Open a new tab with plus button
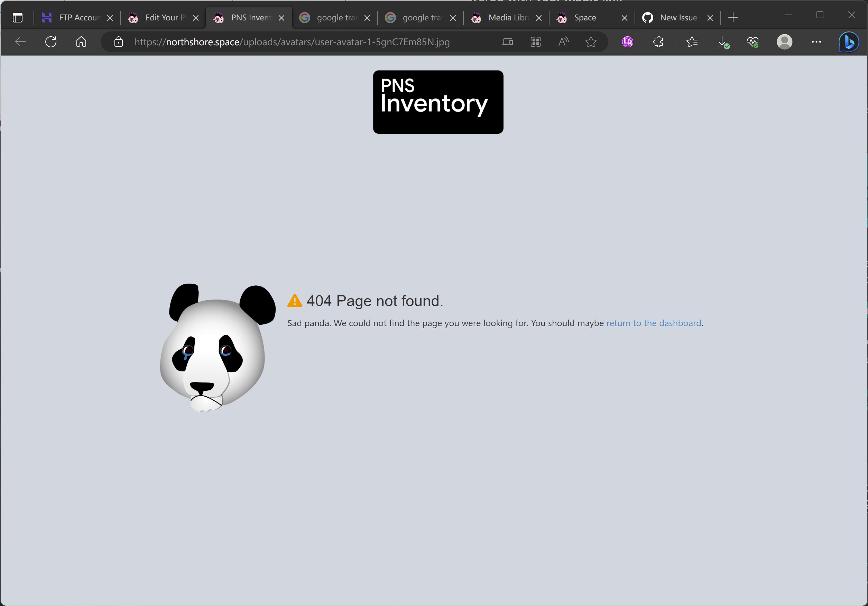This screenshot has width=868, height=606. [x=733, y=18]
